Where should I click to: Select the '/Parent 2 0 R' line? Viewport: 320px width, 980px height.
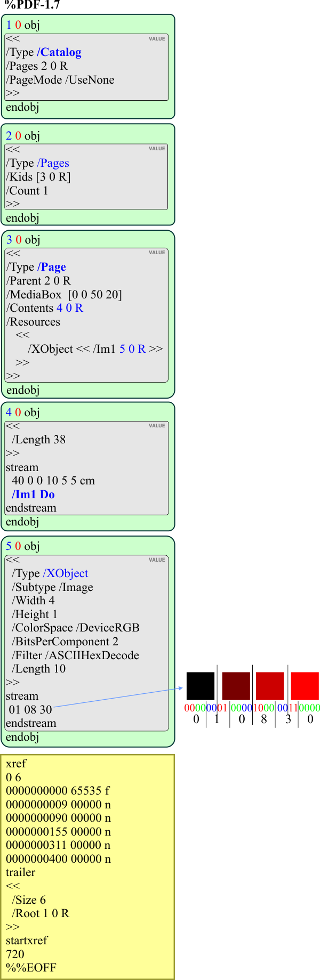click(x=38, y=281)
